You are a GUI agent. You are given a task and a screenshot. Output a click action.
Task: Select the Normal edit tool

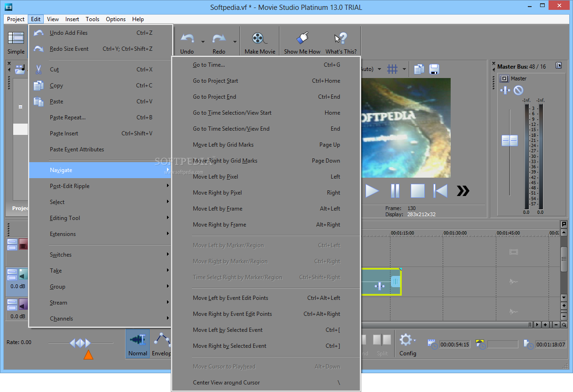click(x=138, y=344)
